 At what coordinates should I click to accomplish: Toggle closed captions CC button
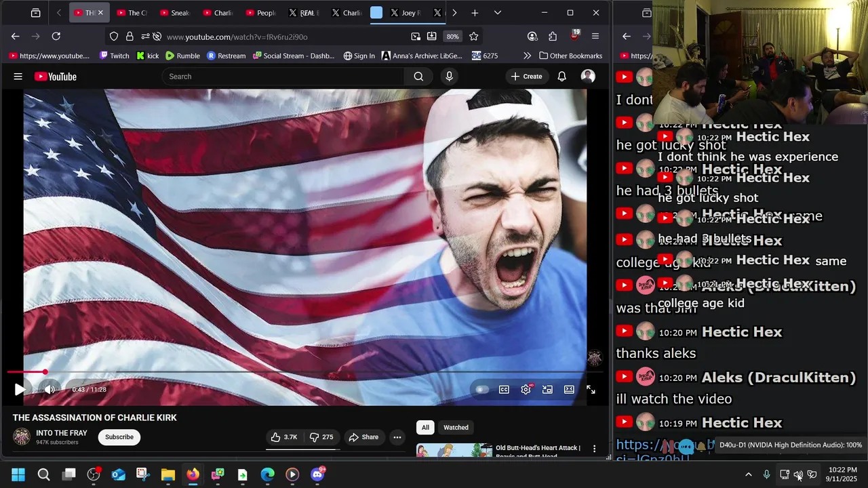(504, 390)
